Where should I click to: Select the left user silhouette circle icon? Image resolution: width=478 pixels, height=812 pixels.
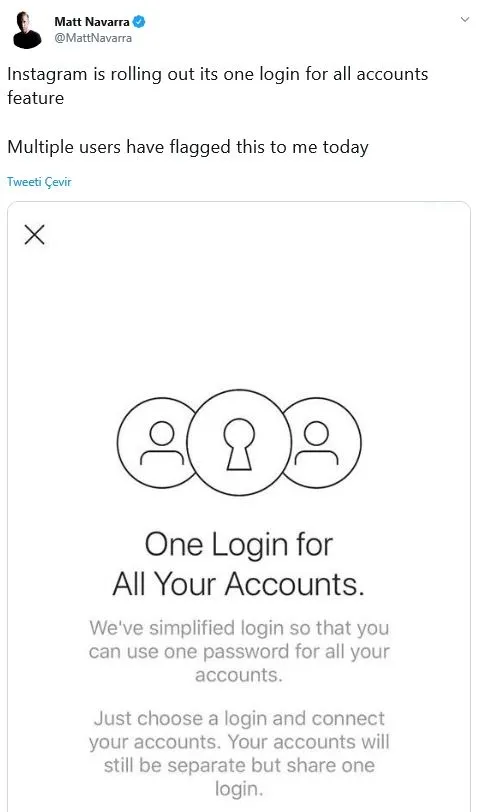tap(157, 443)
